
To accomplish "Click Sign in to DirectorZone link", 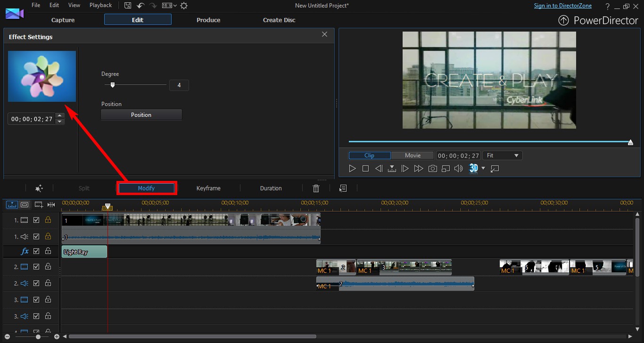I will pos(562,6).
